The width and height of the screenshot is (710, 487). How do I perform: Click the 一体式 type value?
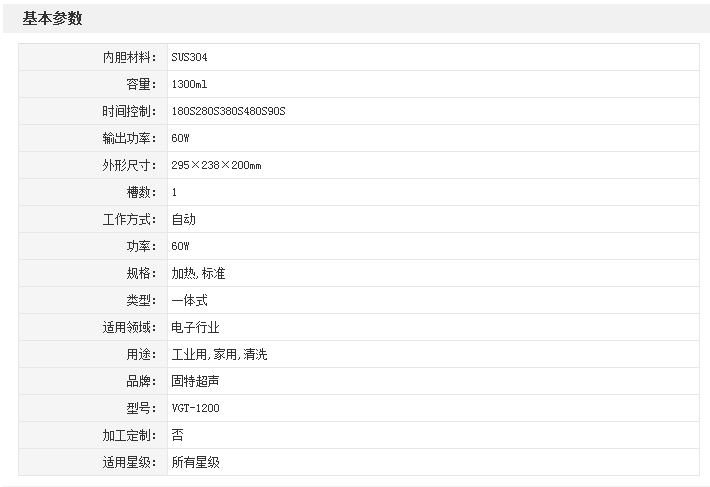[x=189, y=300]
